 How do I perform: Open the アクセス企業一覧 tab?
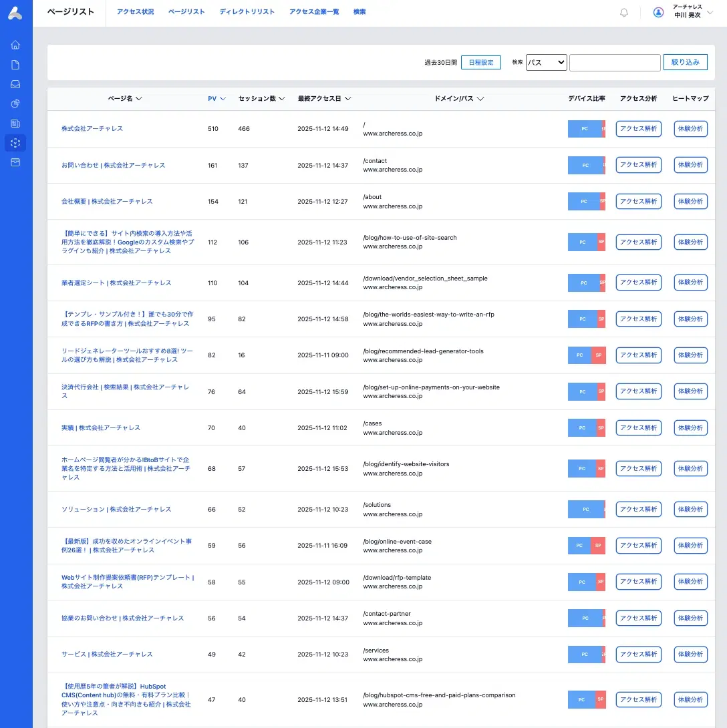314,12
